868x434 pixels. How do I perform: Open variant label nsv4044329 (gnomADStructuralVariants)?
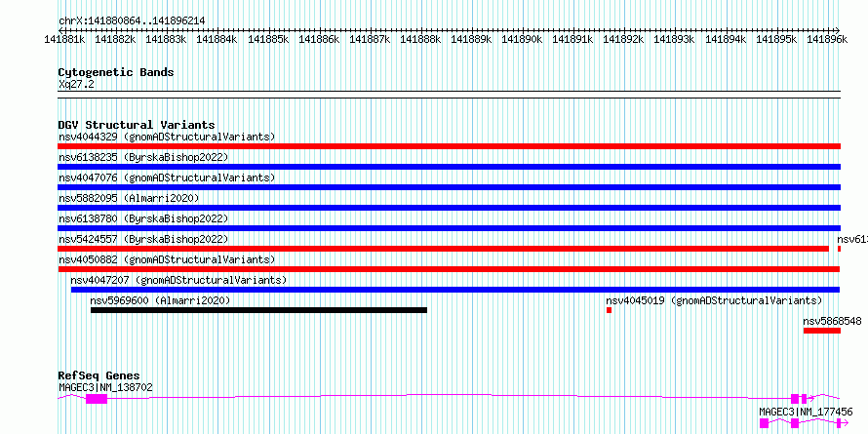(x=167, y=137)
